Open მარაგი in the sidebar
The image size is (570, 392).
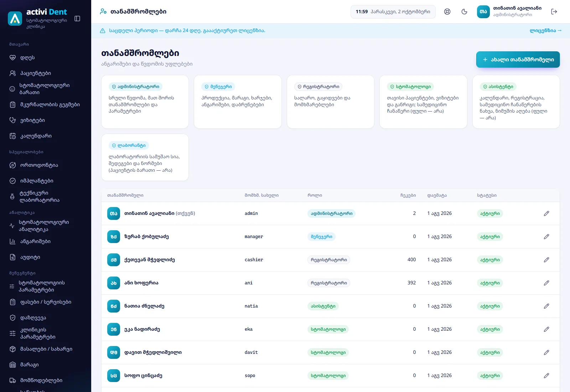[46, 365]
